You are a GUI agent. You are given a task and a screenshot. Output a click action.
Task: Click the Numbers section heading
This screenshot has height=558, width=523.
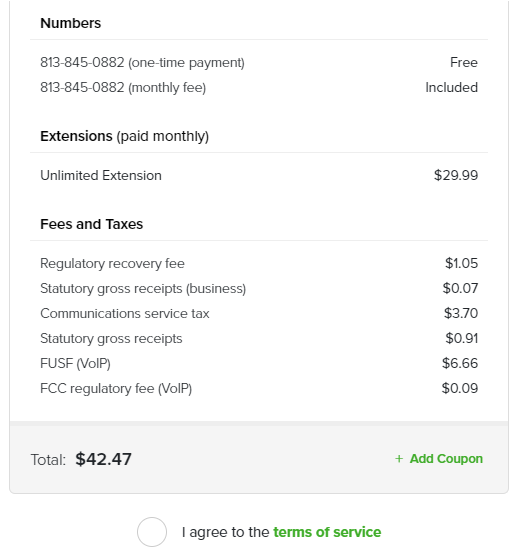70,23
